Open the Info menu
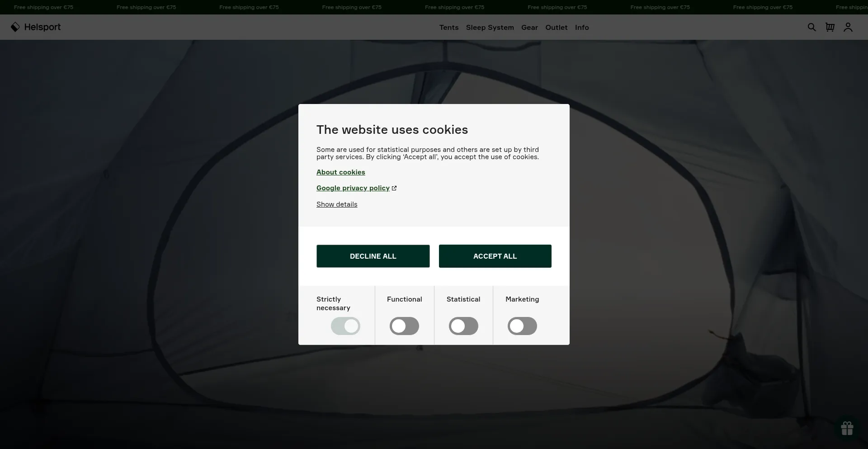Image resolution: width=868 pixels, height=449 pixels. 581,28
